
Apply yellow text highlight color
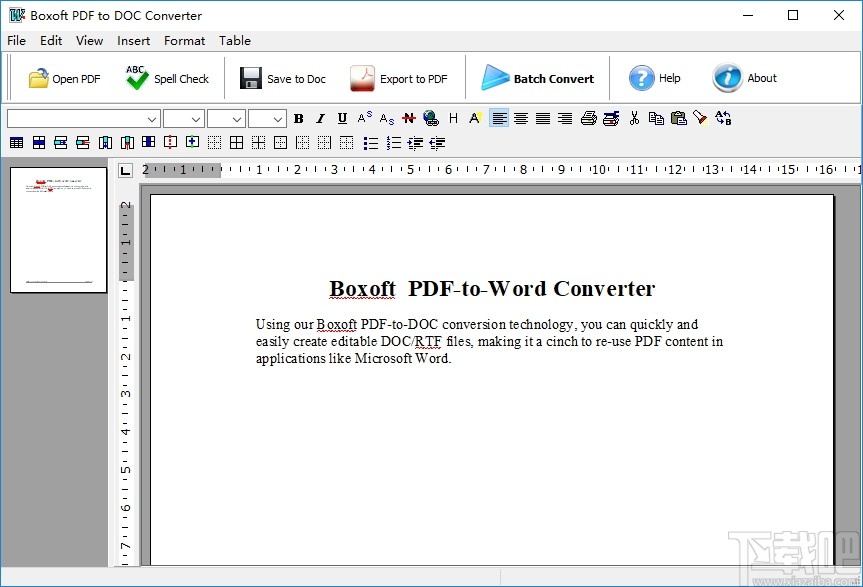pos(474,118)
